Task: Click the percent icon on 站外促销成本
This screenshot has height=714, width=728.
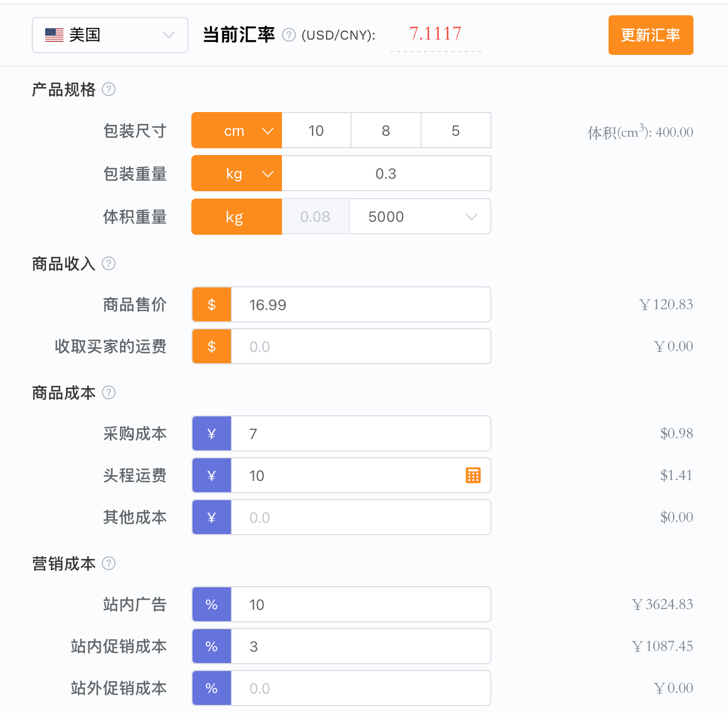Action: (x=211, y=688)
